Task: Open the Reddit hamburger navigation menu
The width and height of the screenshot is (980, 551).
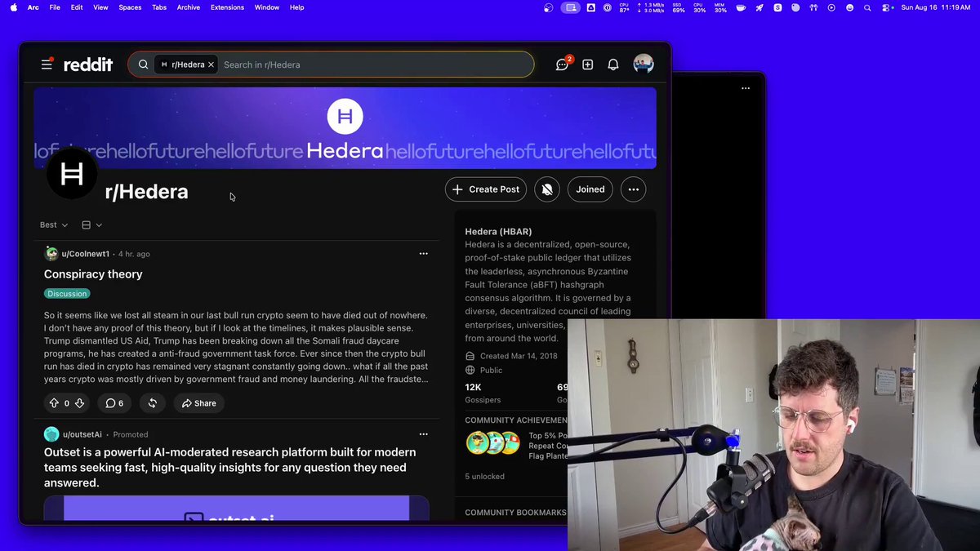Action: pos(47,64)
